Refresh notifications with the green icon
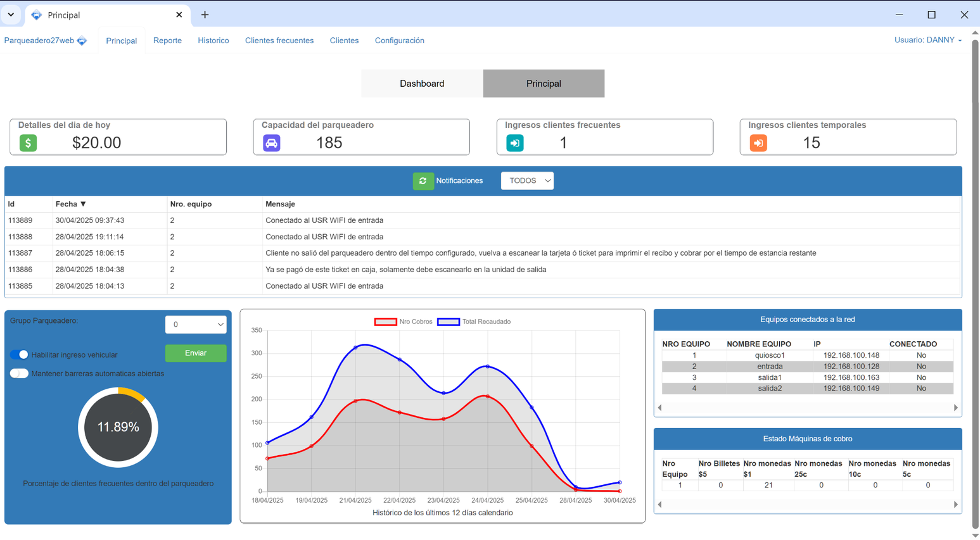Viewport: 980px width, 540px height. [423, 181]
